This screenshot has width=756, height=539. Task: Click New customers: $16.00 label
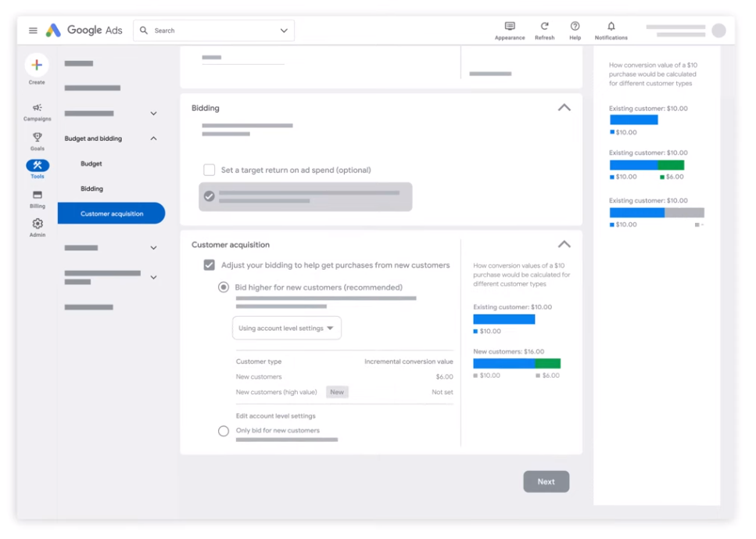click(x=509, y=352)
